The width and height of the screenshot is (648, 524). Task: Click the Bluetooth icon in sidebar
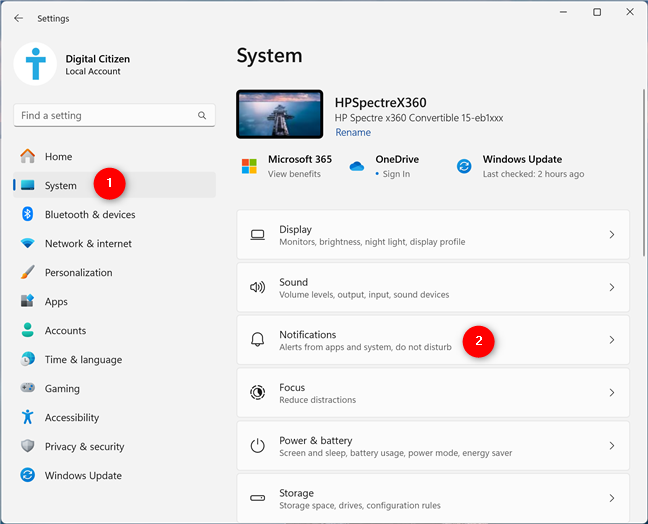click(x=28, y=214)
